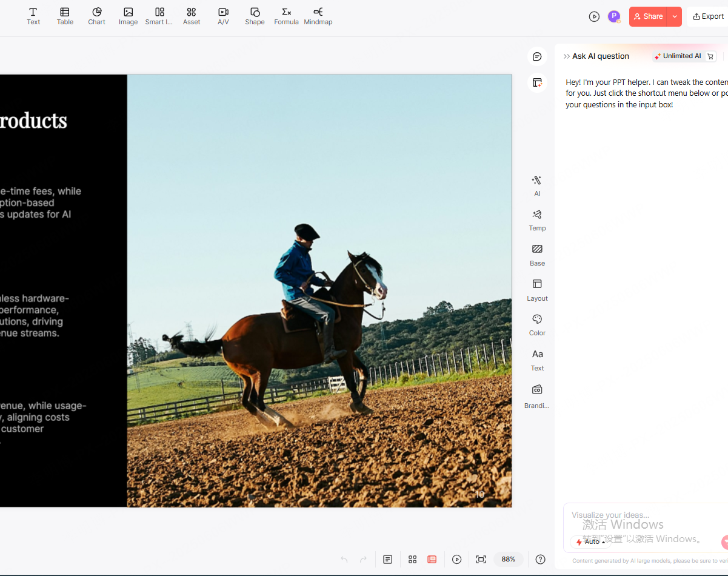Switch to the slide grid overview

413,559
